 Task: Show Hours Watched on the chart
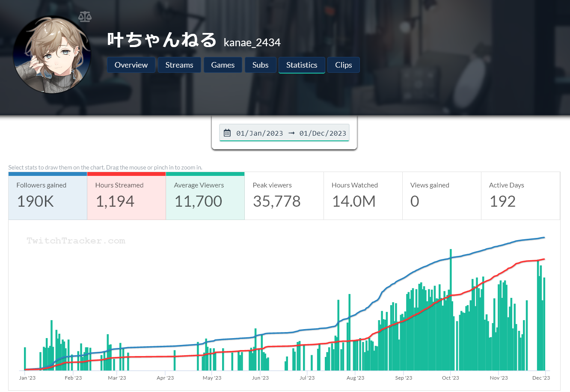[362, 196]
